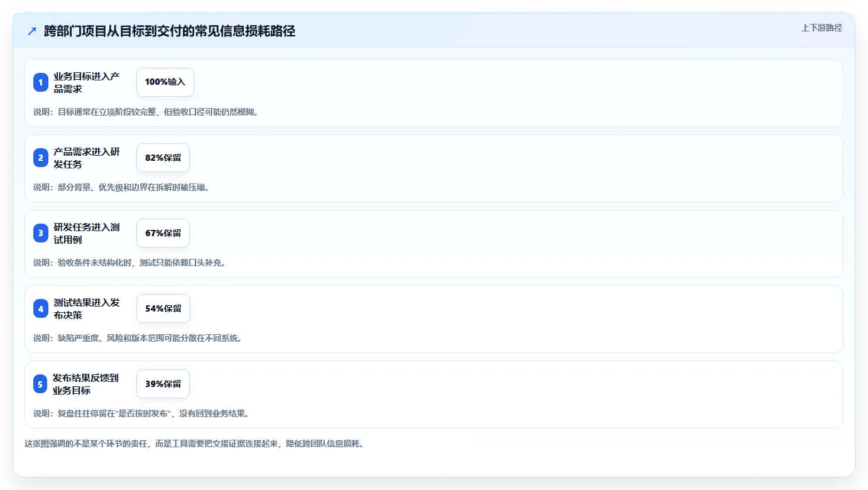This screenshot has height=490, width=868.
Task: Select step number 5 badge
Action: coord(41,384)
